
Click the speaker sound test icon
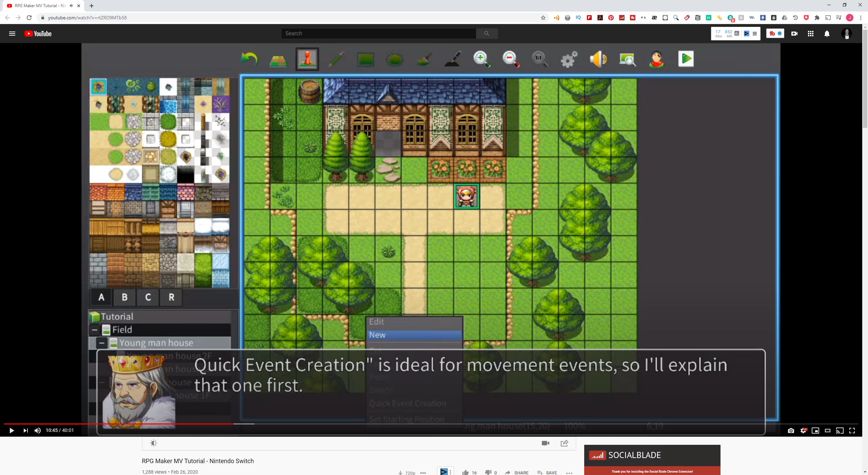pos(598,59)
